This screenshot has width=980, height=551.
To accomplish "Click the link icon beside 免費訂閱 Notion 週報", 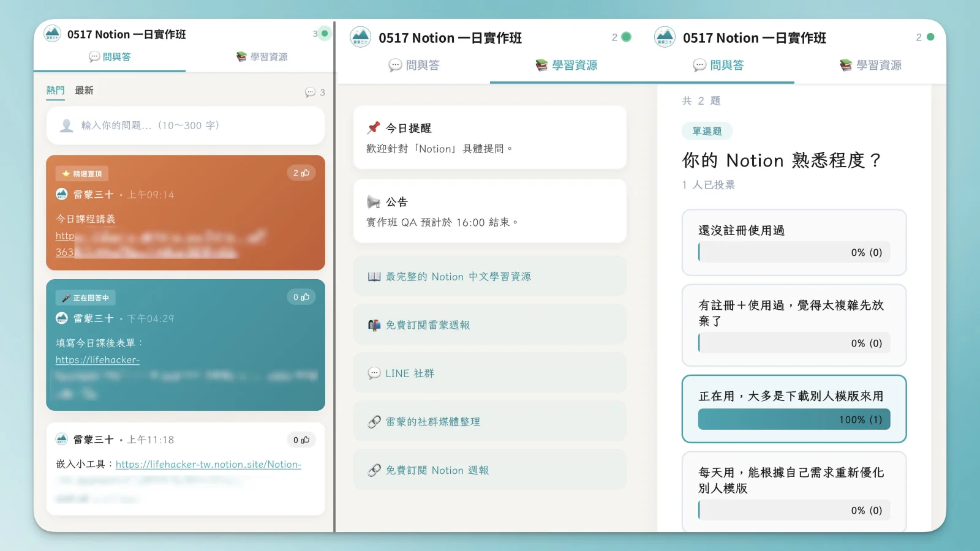I will click(374, 470).
